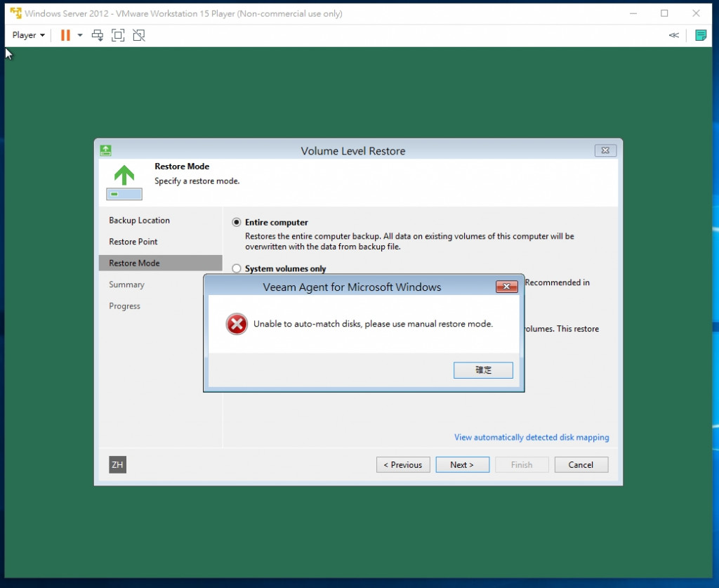This screenshot has height=588, width=719.
Task: Pause the virtual machine with the pause icon
Action: (x=65, y=35)
